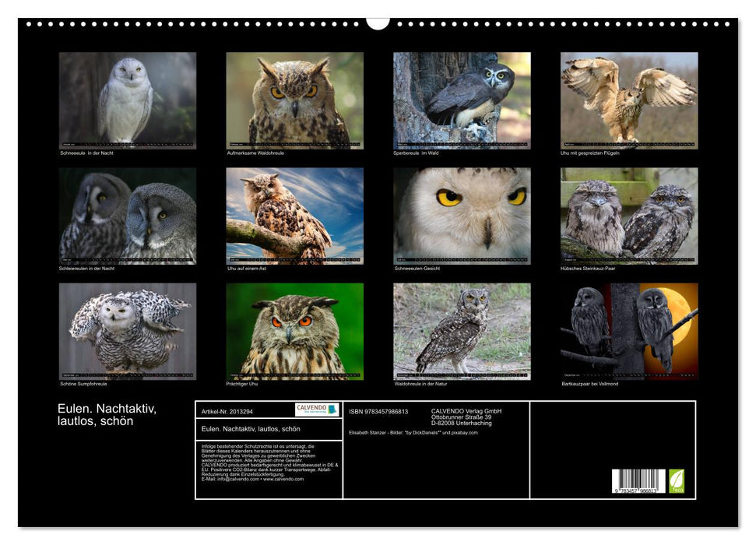Click the Artikel-Nr. 2013294 label
The width and height of the screenshot is (756, 545).
click(x=226, y=410)
